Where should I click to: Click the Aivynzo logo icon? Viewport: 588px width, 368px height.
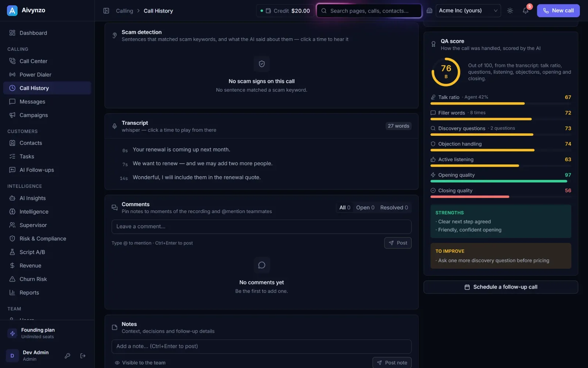coord(12,11)
